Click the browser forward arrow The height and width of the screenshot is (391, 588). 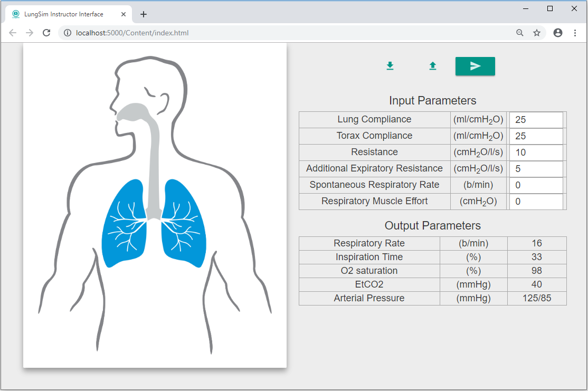(x=30, y=33)
